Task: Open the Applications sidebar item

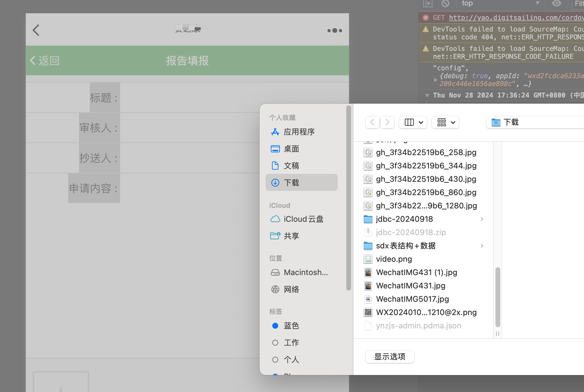Action: pyautogui.click(x=299, y=132)
